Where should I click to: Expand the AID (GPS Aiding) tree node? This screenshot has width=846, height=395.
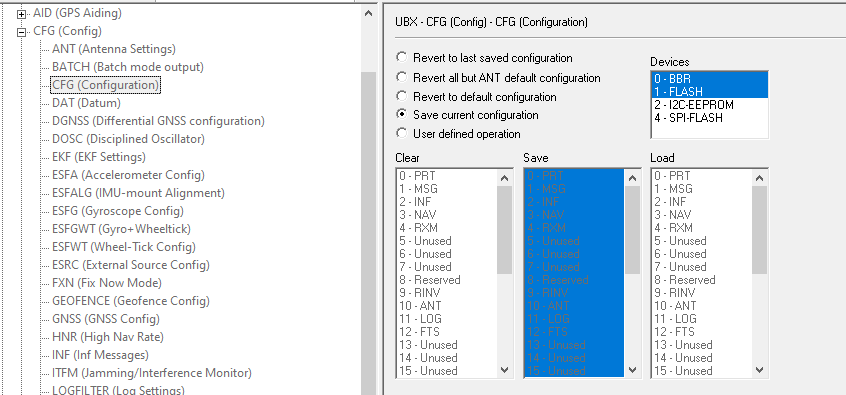coord(22,13)
